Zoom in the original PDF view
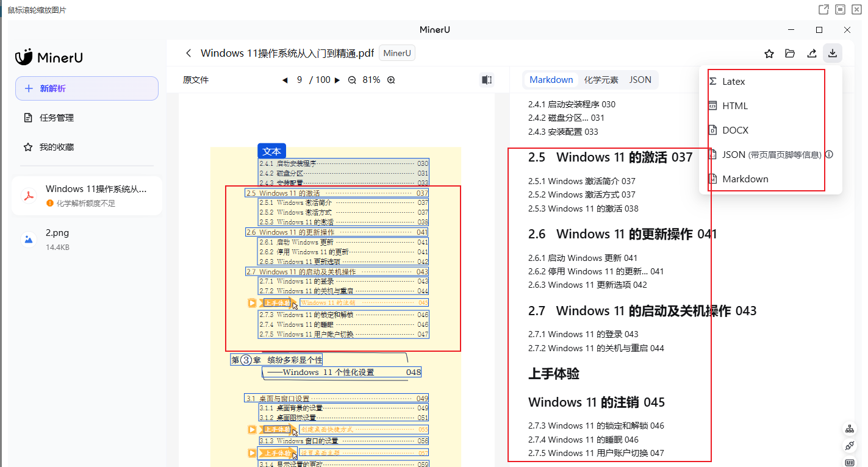The height and width of the screenshot is (467, 868). (x=391, y=80)
